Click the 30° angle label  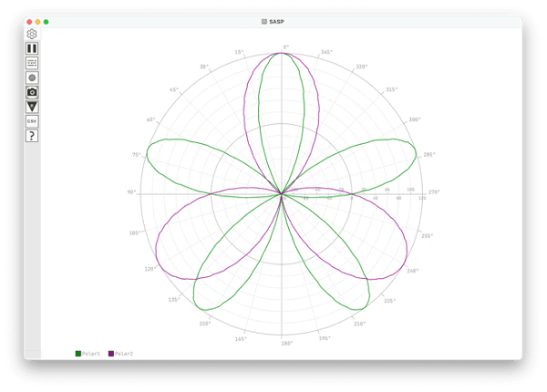click(204, 67)
